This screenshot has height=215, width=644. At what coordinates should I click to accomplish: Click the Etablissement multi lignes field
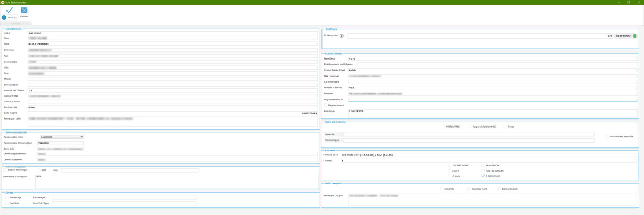click(497, 64)
